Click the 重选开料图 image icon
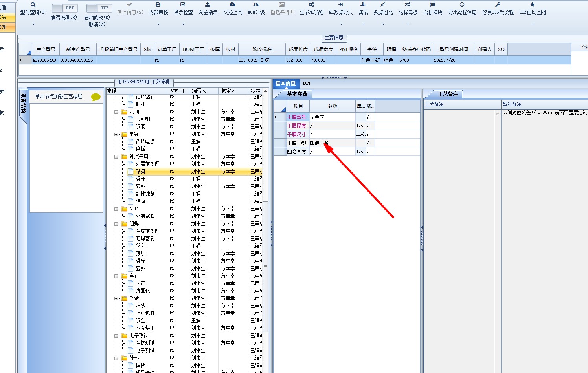The height and width of the screenshot is (373, 588). click(x=282, y=4)
